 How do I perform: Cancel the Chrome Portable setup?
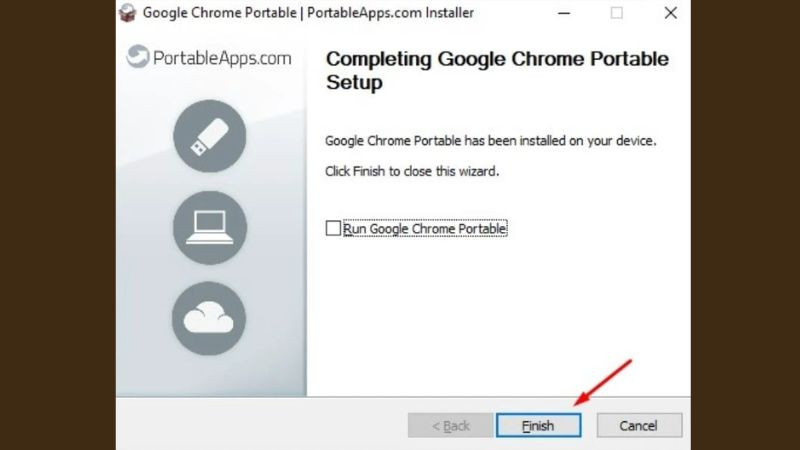[639, 425]
